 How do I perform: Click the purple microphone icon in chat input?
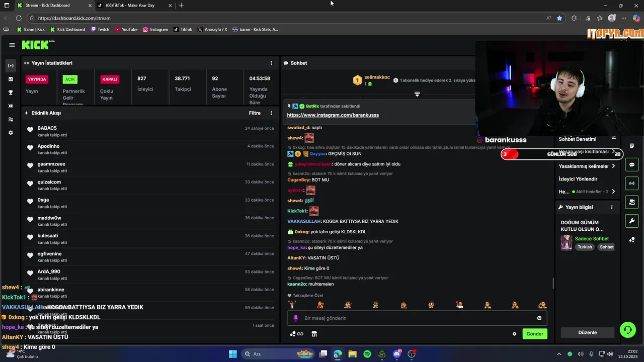[x=296, y=318]
